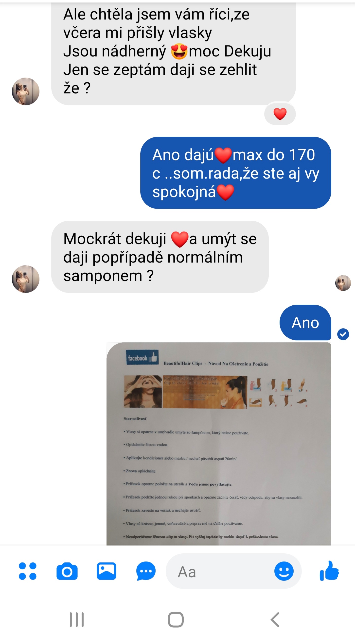Screen dimensions: 355x644
Task: Tap sender avatar beside samponem message
Action: (26, 279)
